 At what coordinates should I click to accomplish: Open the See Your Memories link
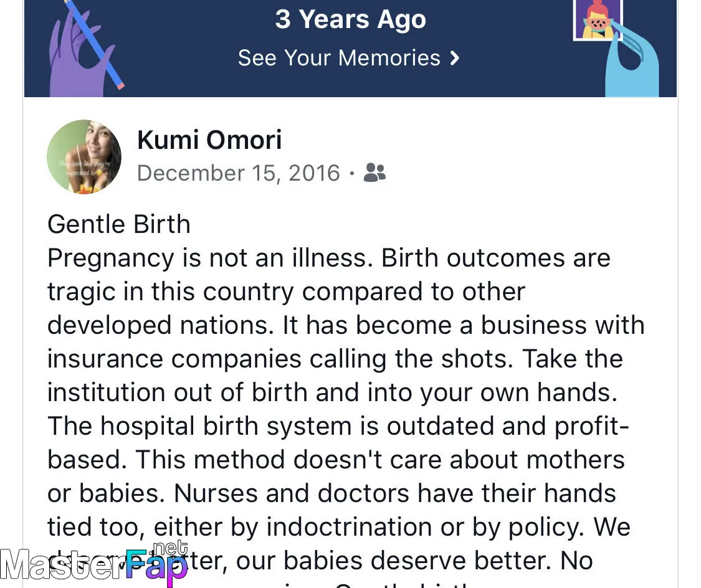349,58
